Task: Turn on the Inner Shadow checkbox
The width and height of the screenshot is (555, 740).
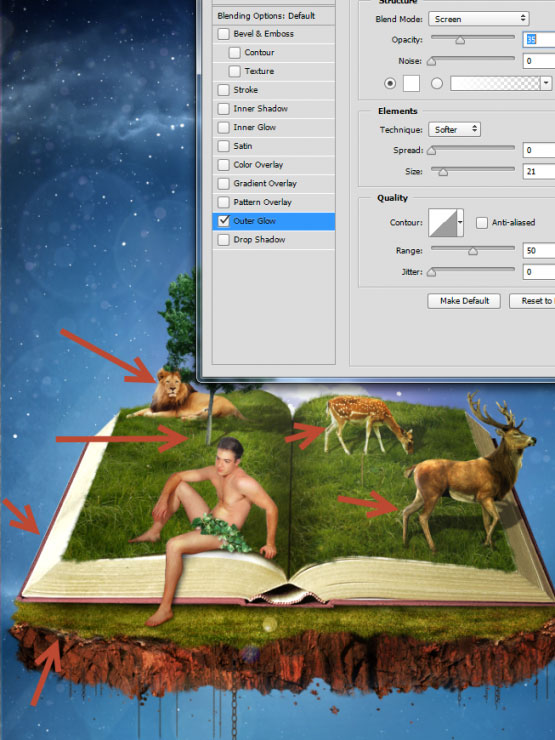Action: click(x=223, y=109)
